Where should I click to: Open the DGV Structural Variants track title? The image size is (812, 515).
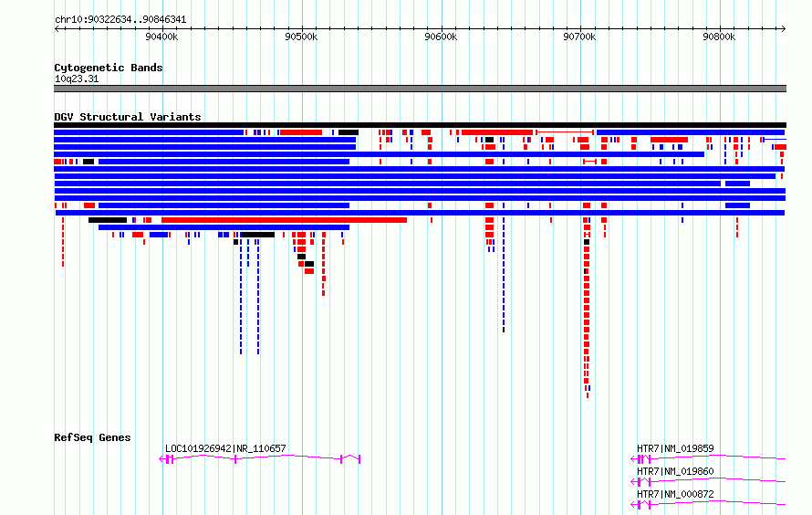(x=128, y=117)
